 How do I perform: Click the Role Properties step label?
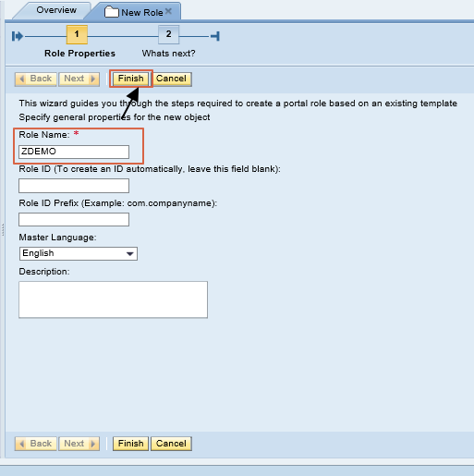[79, 54]
